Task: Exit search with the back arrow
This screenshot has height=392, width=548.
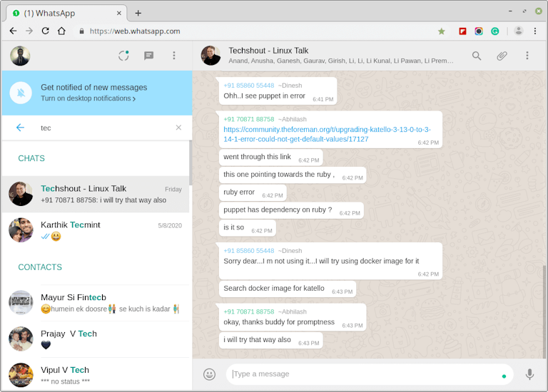Action: point(20,128)
